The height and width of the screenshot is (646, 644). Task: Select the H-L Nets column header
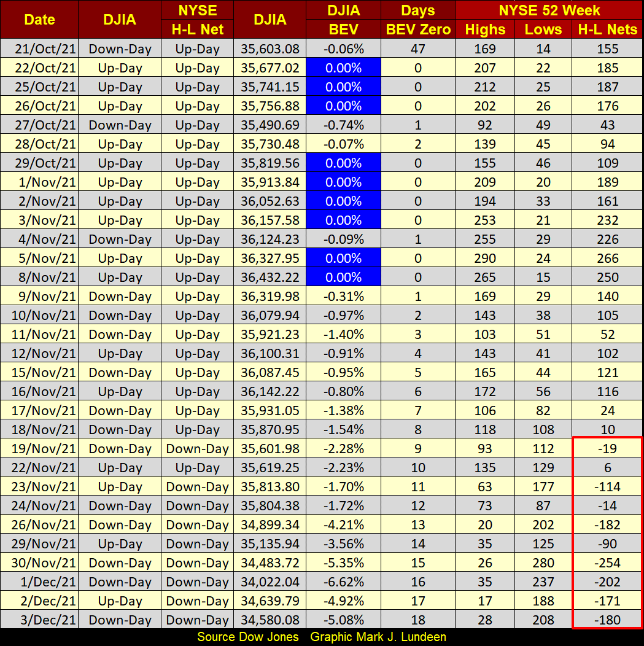(607, 29)
